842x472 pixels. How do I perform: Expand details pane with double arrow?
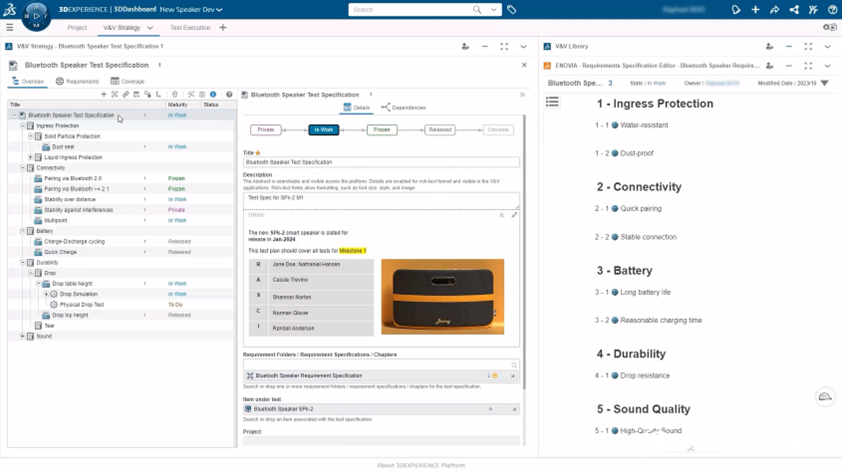(522, 95)
